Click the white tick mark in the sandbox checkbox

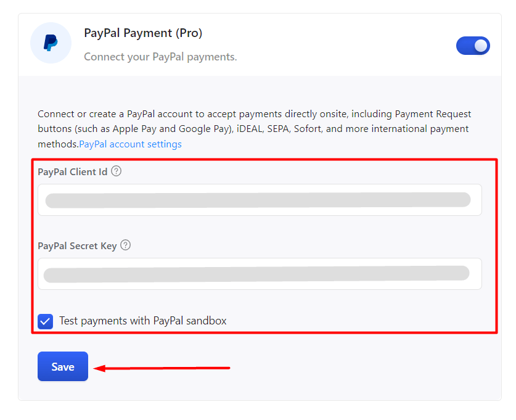(x=46, y=321)
